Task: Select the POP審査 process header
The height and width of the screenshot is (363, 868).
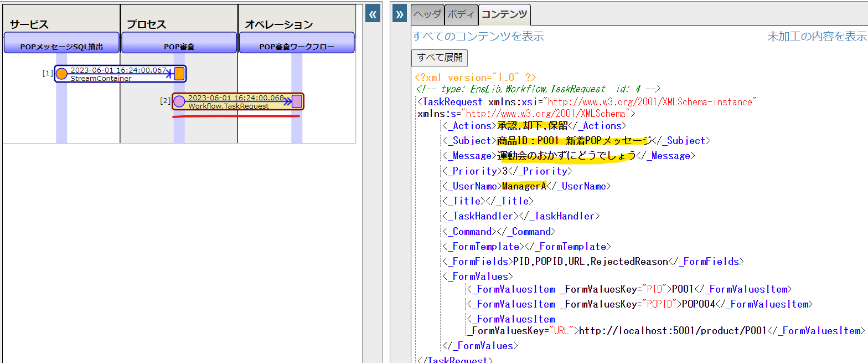Action: 179,47
